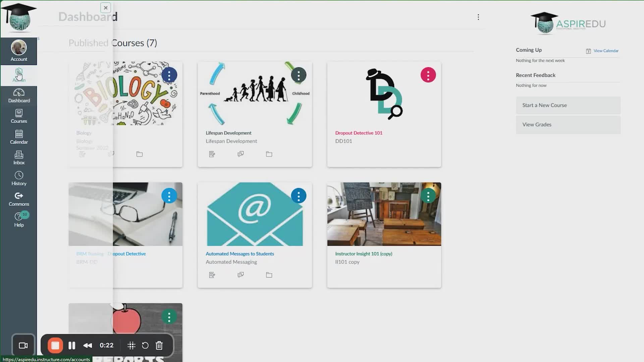The height and width of the screenshot is (362, 644).
Task: Open the Lifespan Development course link
Action: click(x=228, y=133)
